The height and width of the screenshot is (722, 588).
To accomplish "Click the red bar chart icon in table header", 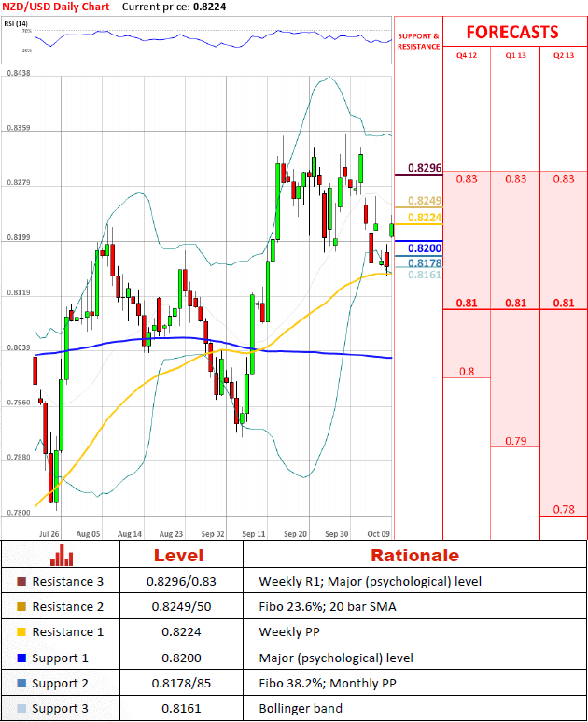I will (62, 556).
